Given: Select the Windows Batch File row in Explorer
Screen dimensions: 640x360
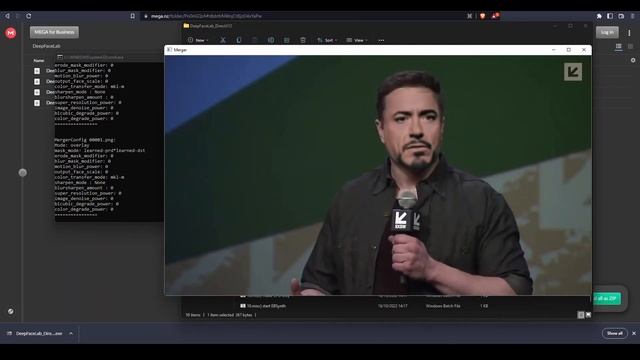Looking at the screenshot, I should tap(363, 306).
